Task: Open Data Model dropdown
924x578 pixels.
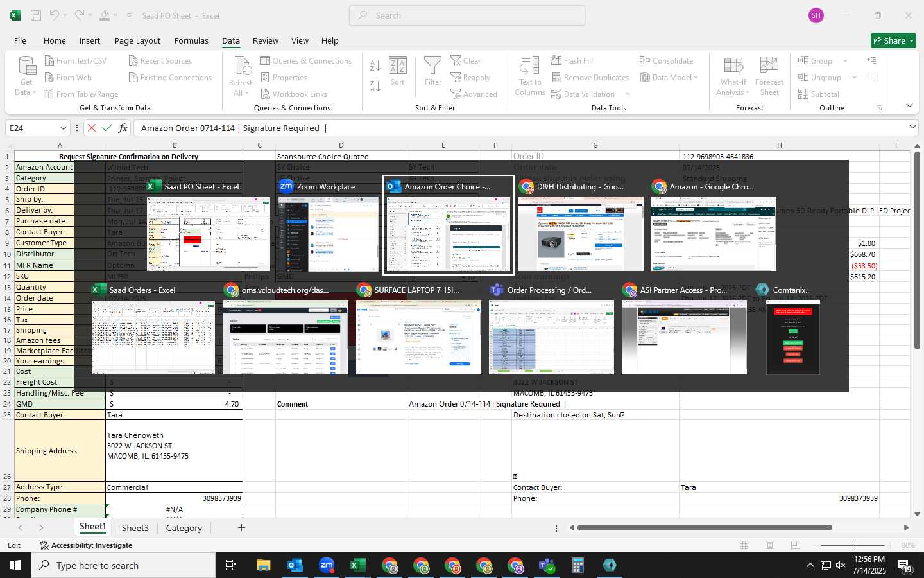Action: 669,77
